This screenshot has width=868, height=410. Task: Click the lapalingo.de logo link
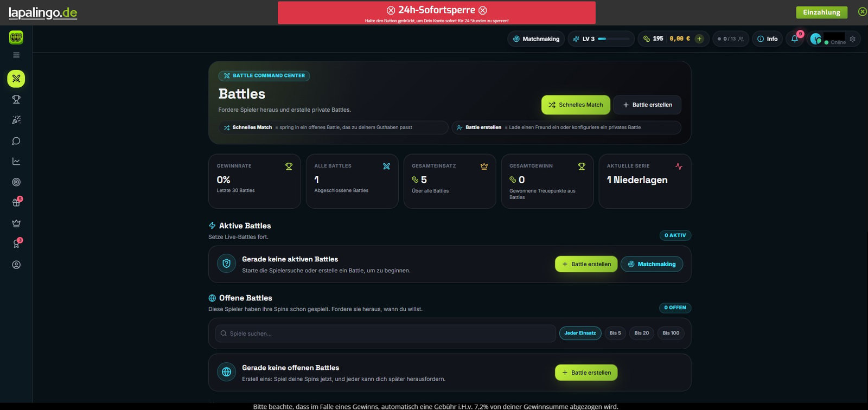(43, 12)
